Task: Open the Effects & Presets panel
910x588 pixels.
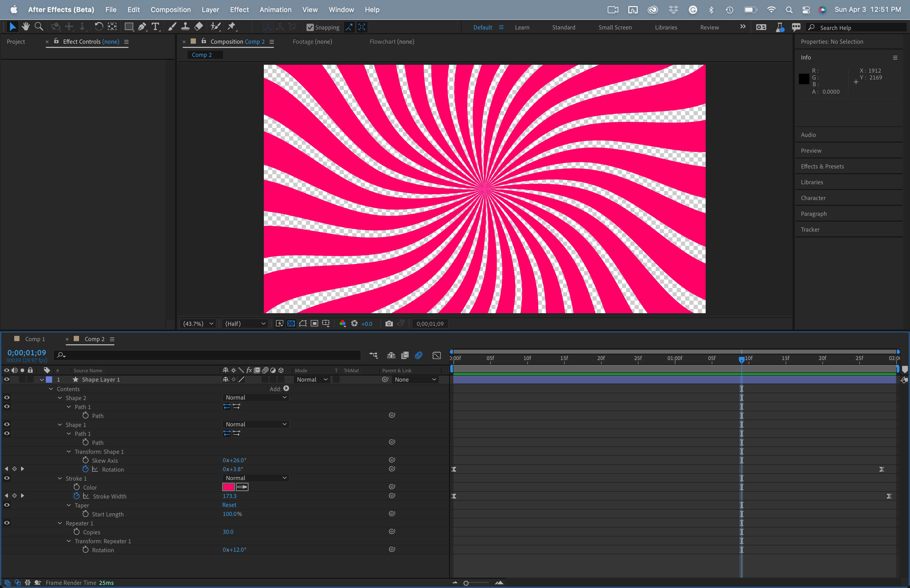Action: pyautogui.click(x=822, y=166)
